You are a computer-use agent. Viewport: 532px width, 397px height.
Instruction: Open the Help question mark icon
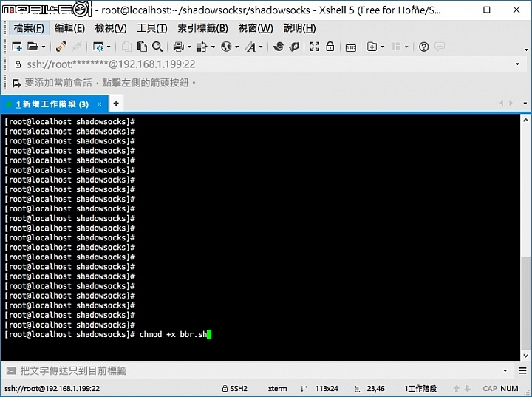[x=424, y=47]
